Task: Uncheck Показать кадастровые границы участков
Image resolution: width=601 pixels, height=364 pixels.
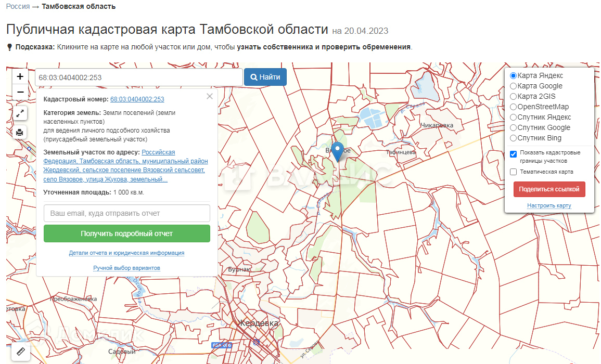Action: click(x=513, y=154)
